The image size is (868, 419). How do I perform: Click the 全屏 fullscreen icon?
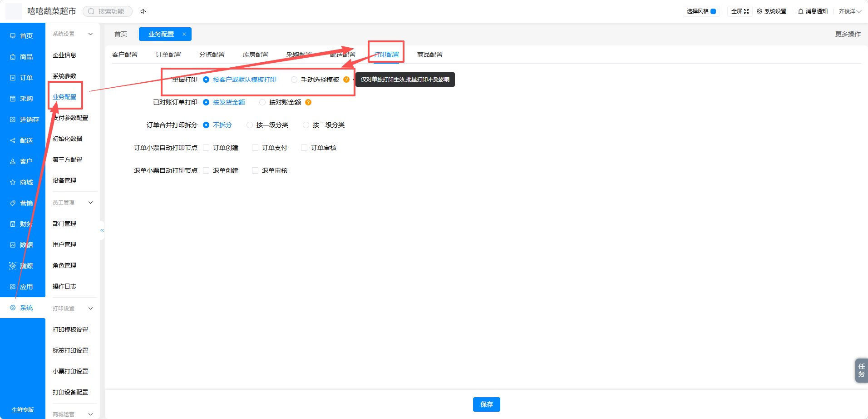pos(746,11)
